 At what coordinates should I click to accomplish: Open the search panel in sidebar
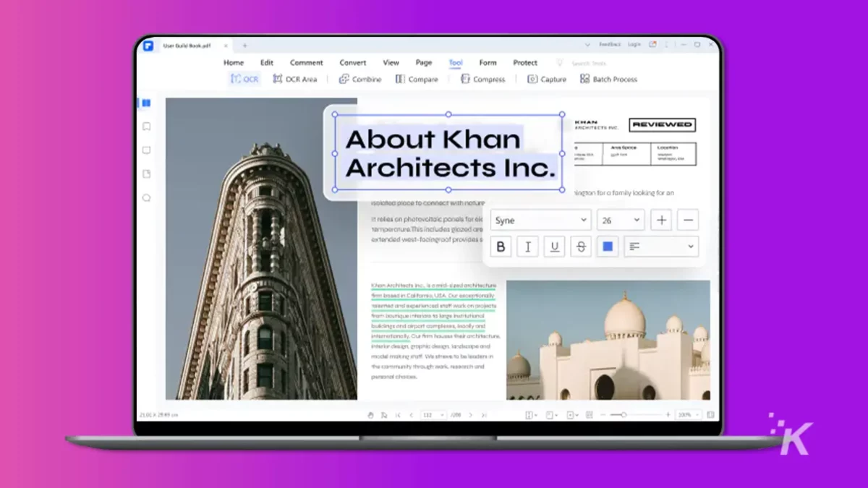[x=146, y=197]
